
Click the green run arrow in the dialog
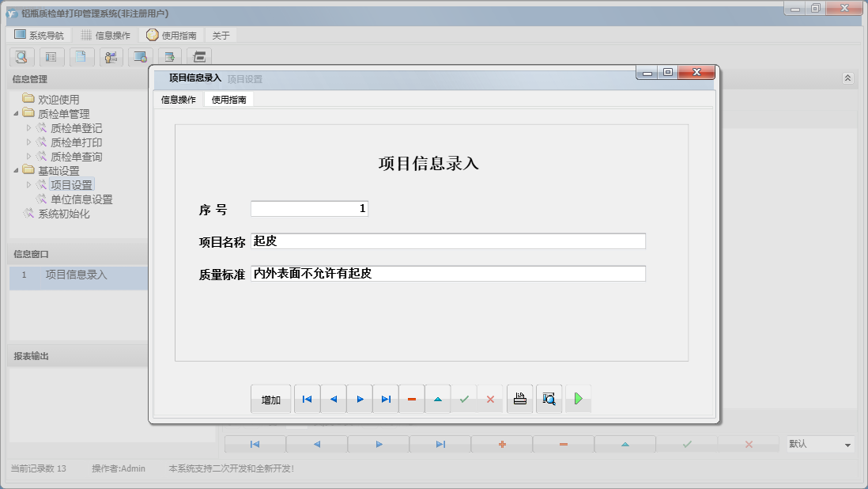(x=578, y=399)
